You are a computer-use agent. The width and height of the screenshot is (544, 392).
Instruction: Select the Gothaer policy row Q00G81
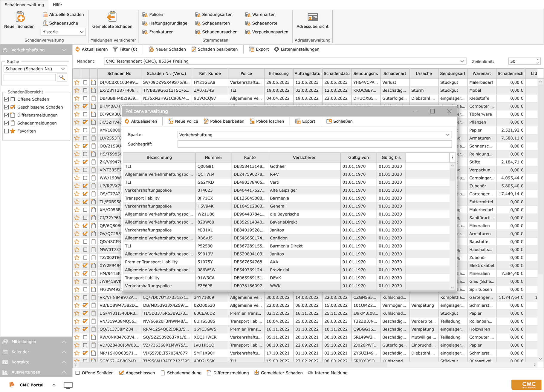pos(286,166)
